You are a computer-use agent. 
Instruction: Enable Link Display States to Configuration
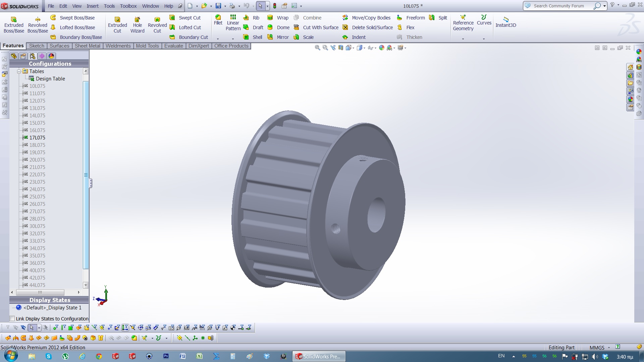pos(12,319)
